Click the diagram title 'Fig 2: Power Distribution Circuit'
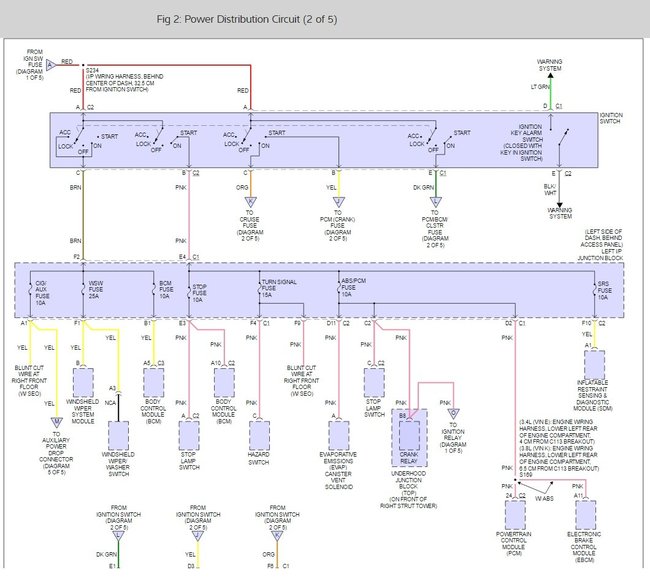Viewport: 650px width, 578px height. pos(247,19)
